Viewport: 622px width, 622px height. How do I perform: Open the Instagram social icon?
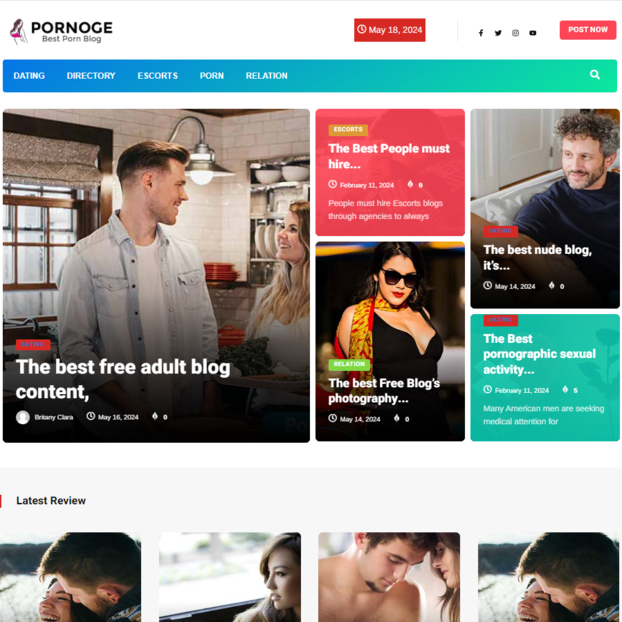click(x=515, y=33)
